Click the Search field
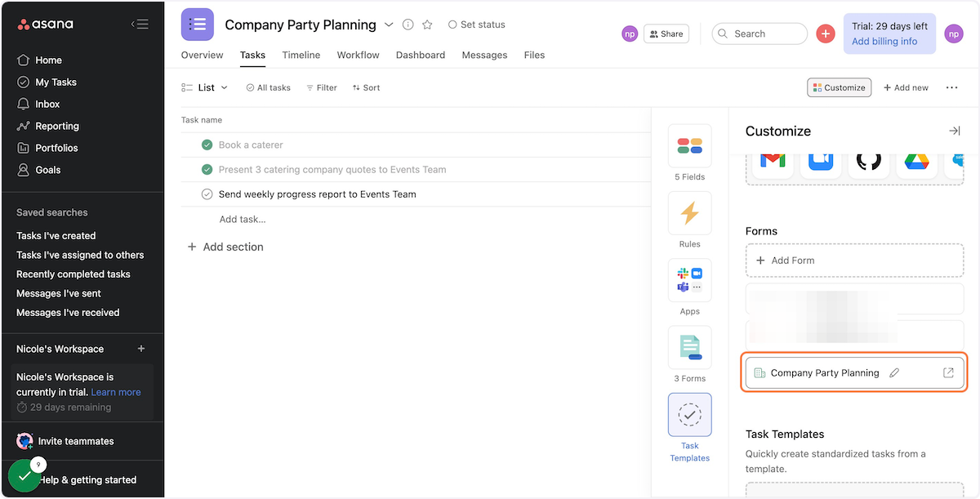This screenshot has height=499, width=980. tap(759, 33)
